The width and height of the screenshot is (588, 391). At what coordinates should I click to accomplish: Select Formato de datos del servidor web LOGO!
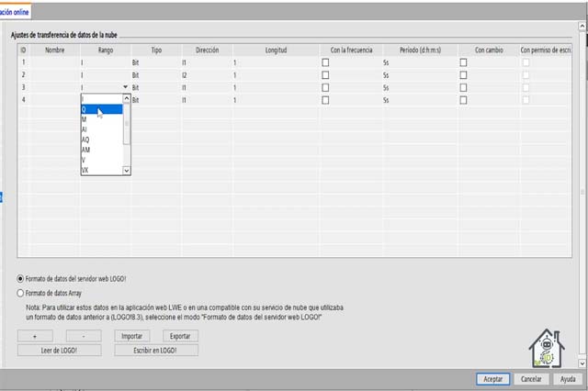22,278
